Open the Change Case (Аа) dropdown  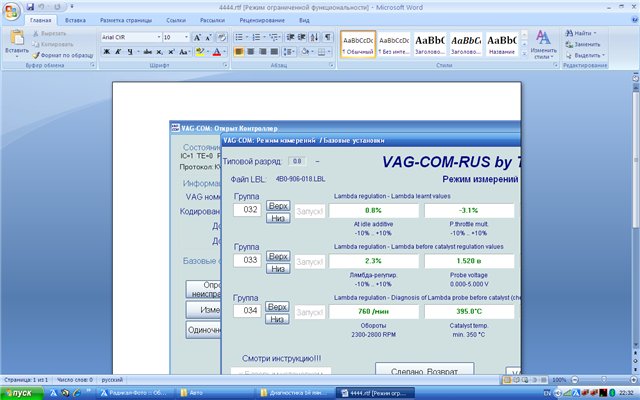(x=184, y=52)
